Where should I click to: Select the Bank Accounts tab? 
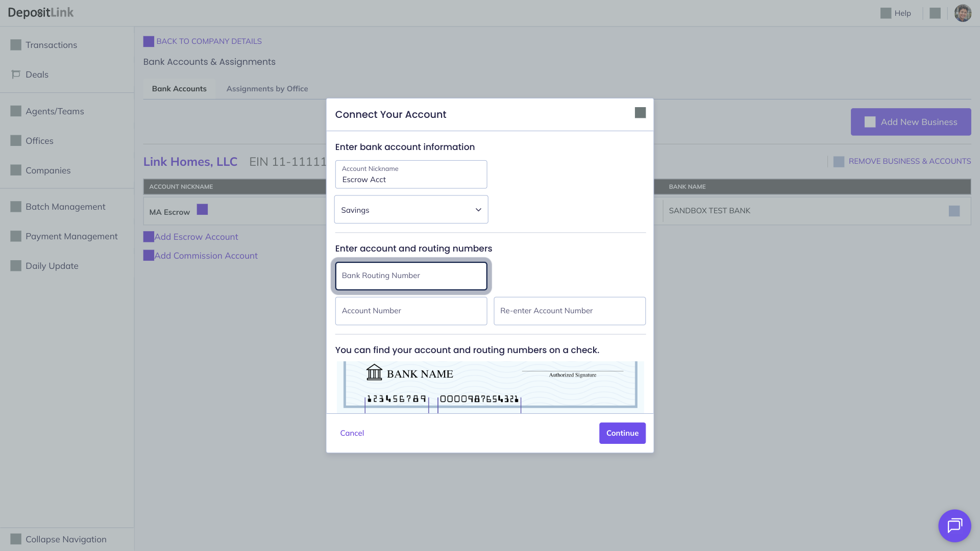pos(179,89)
